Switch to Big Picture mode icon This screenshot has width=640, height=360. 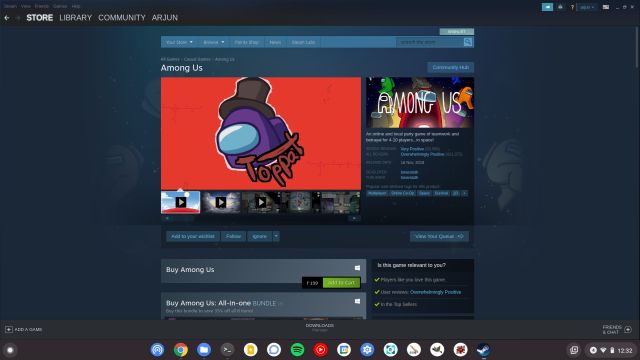[606, 7]
